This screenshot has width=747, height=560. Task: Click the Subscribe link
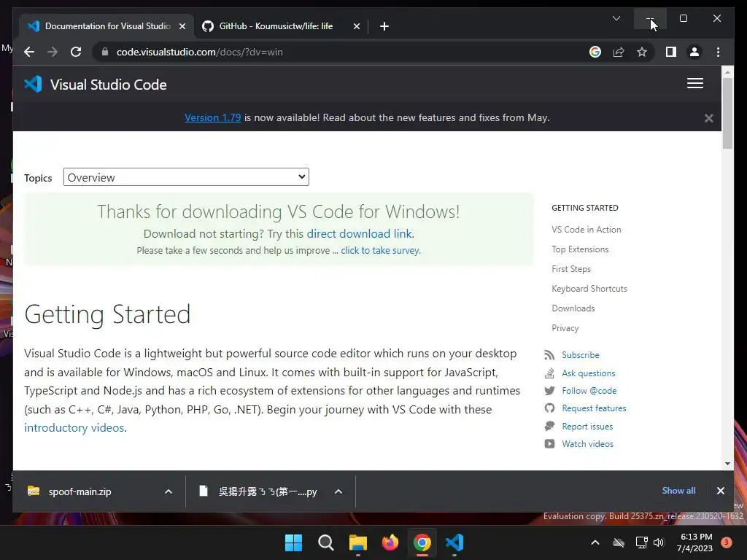pyautogui.click(x=580, y=355)
